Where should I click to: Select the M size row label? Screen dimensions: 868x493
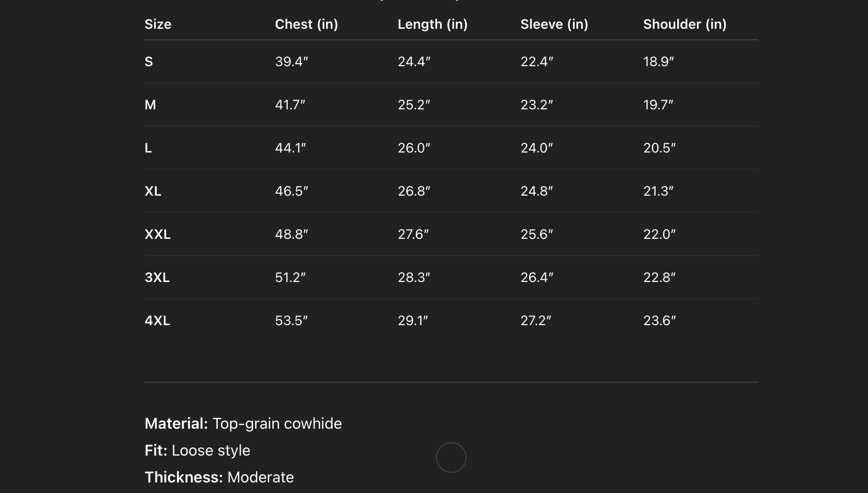150,105
